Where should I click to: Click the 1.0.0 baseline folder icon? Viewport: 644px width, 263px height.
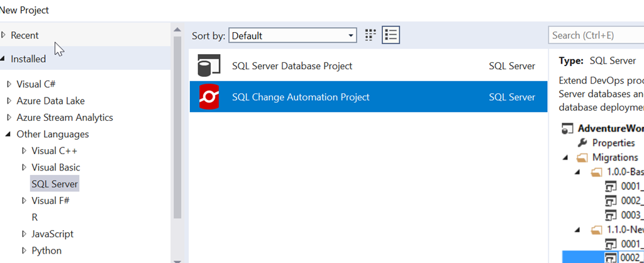pyautogui.click(x=596, y=172)
